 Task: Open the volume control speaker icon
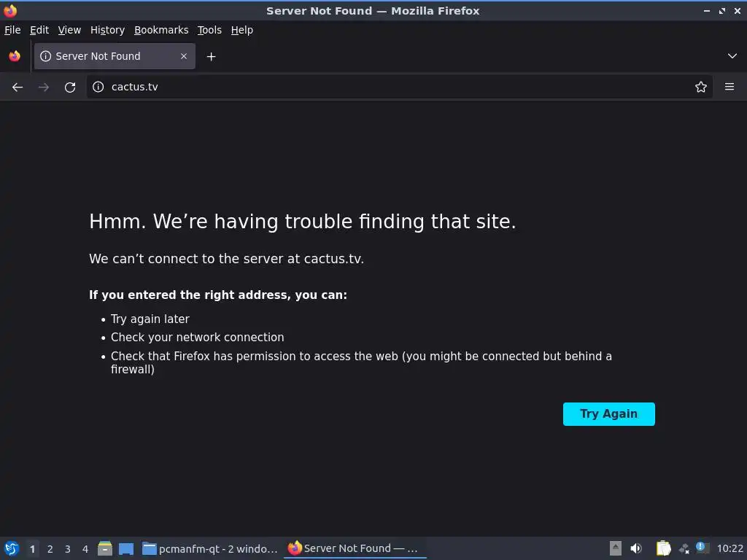pyautogui.click(x=636, y=548)
